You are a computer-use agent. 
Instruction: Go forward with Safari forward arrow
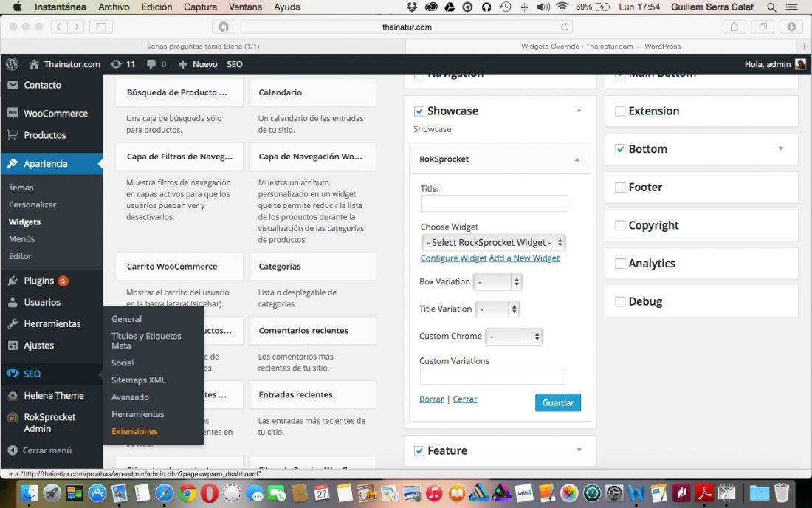point(76,27)
